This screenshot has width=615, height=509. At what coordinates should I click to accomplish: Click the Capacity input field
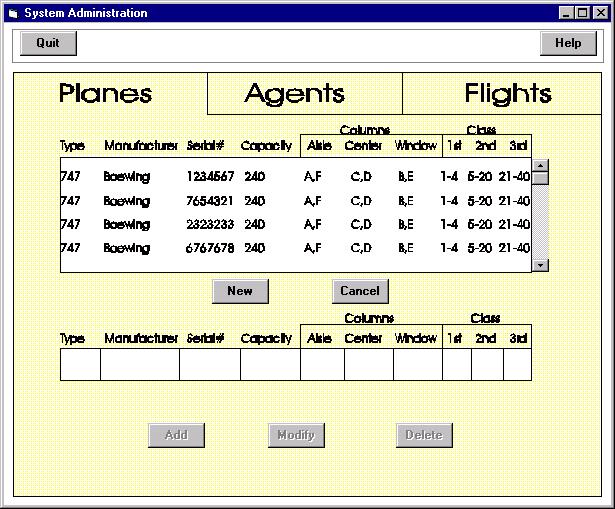click(x=270, y=365)
